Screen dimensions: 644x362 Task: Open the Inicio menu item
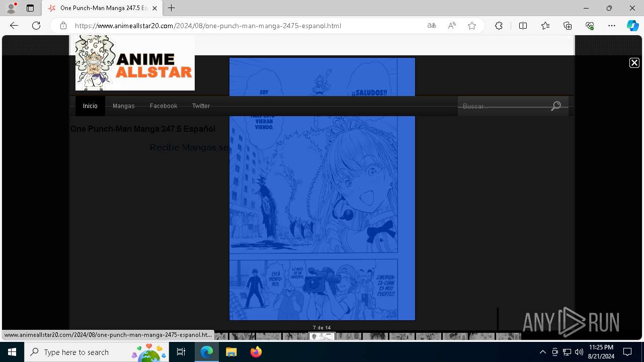(90, 106)
